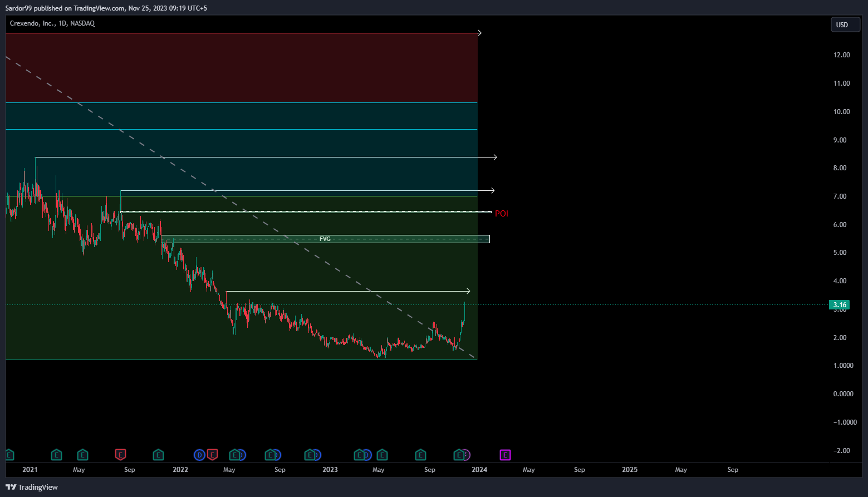
Task: Click the 2.00 price axis label
Action: click(x=840, y=338)
